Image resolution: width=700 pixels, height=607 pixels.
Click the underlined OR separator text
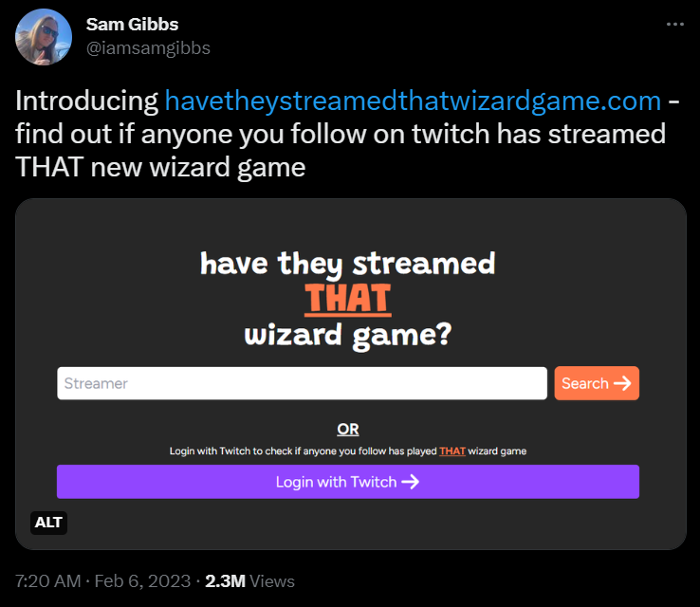click(x=348, y=430)
